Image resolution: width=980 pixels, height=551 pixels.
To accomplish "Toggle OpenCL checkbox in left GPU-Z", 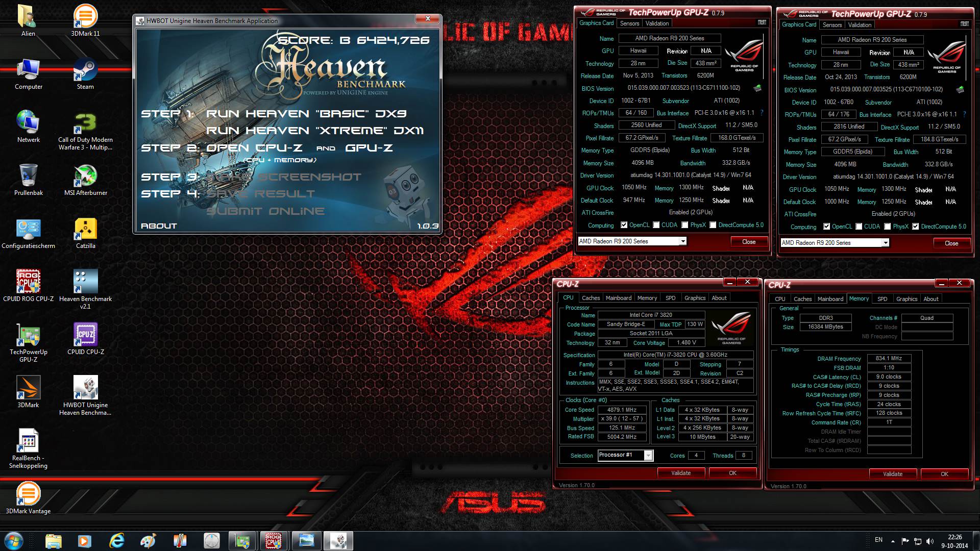I will (x=624, y=225).
